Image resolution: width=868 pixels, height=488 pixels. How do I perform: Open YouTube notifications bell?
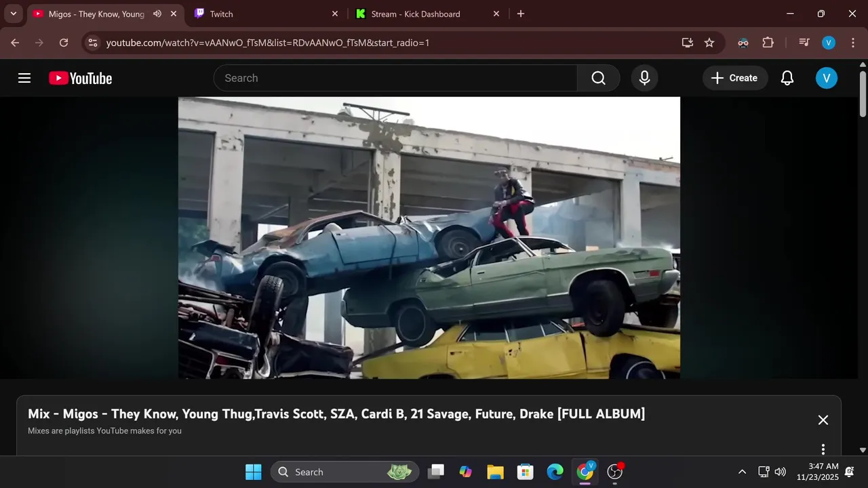787,78
